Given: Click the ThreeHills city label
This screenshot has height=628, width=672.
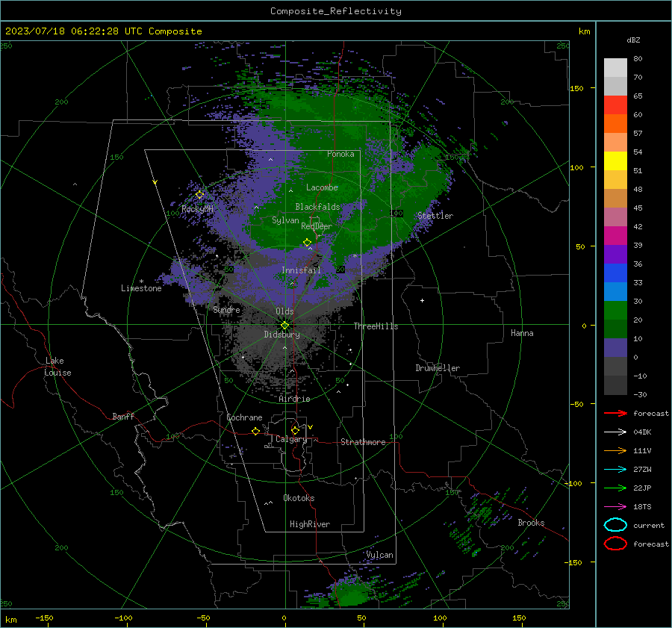Looking at the screenshot, I should point(376,326).
